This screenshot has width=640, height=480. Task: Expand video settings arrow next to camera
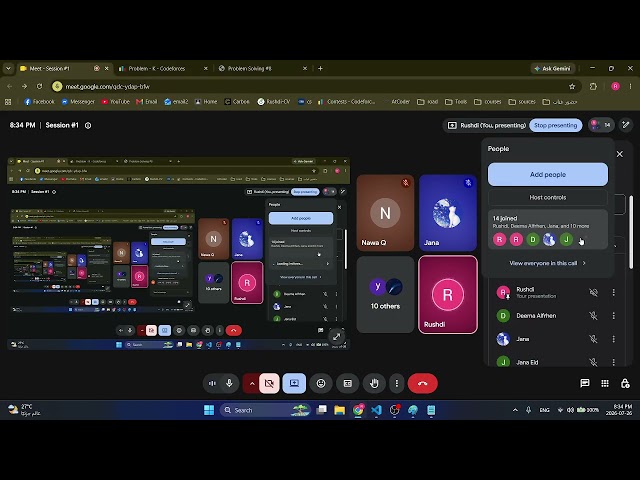[252, 383]
